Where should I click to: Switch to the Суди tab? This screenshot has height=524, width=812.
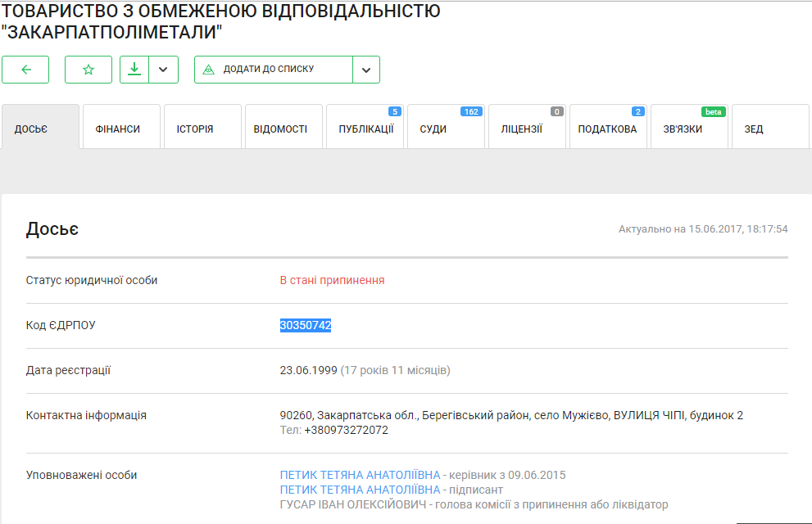tap(446, 129)
